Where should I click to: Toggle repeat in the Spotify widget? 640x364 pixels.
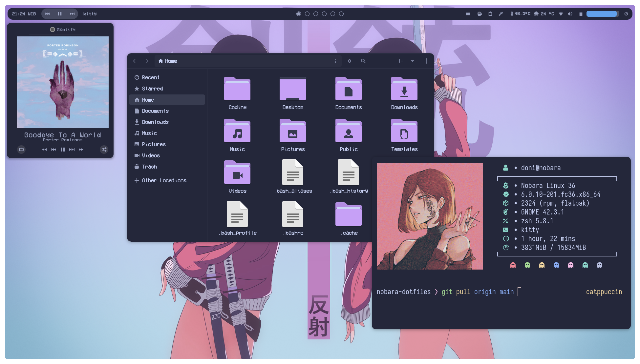tap(21, 150)
